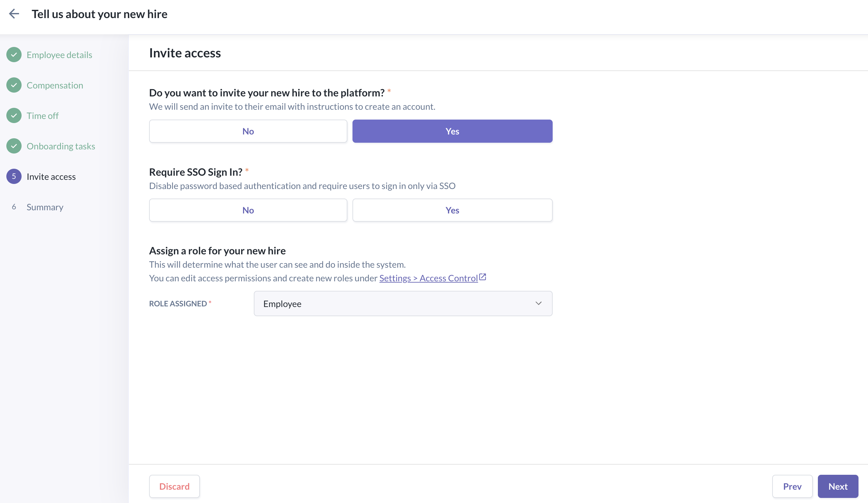
Task: Click the back arrow icon
Action: click(14, 14)
